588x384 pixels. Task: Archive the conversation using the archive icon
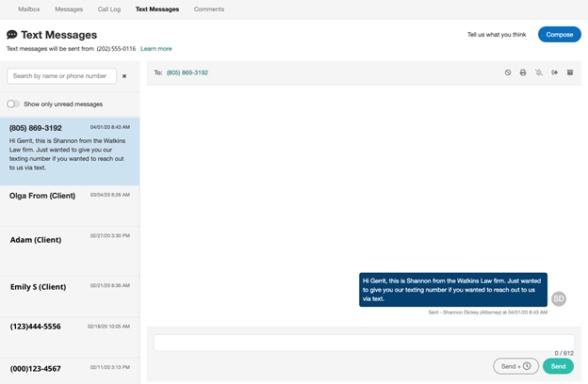coord(570,72)
